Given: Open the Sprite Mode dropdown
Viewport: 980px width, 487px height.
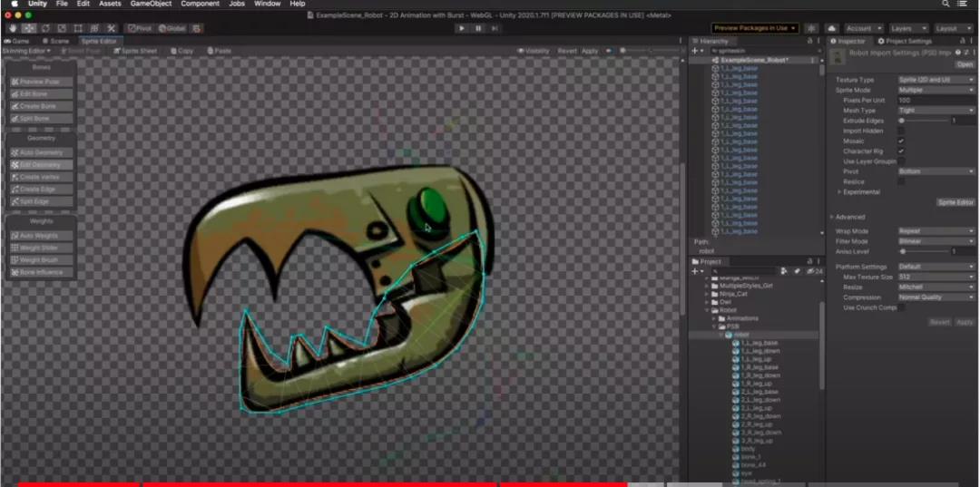Looking at the screenshot, I should click(936, 90).
